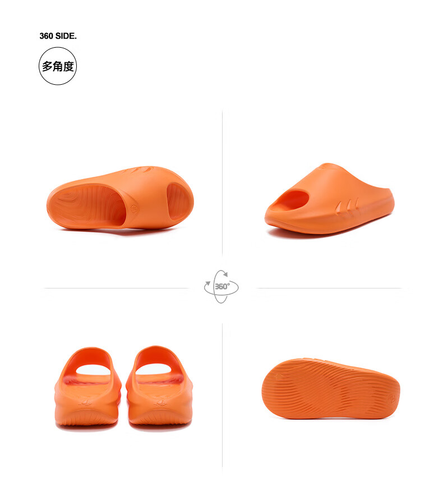Open the wavy-tread outsole image
Image resolution: width=443 pixels, height=504 pixels.
pos(331,388)
